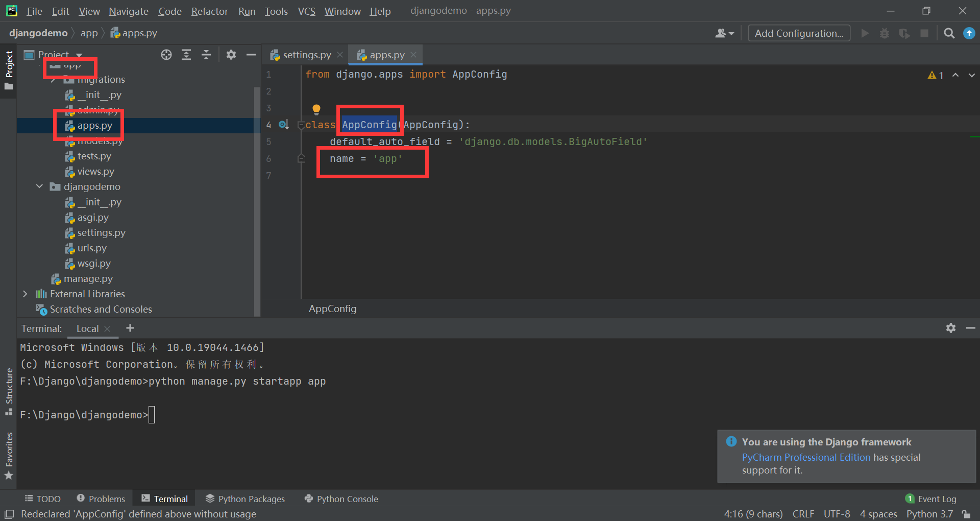Click the Search Everywhere magnifier icon
The height and width of the screenshot is (521, 980).
(x=949, y=33)
